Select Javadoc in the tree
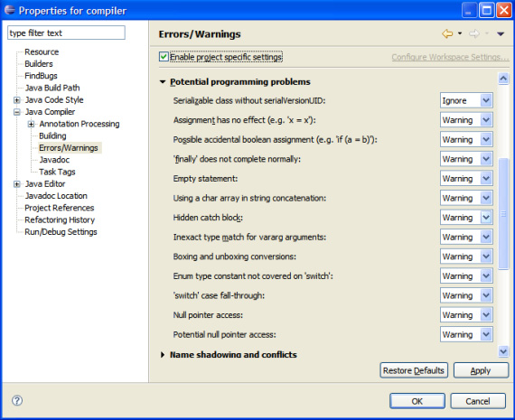 tap(54, 160)
